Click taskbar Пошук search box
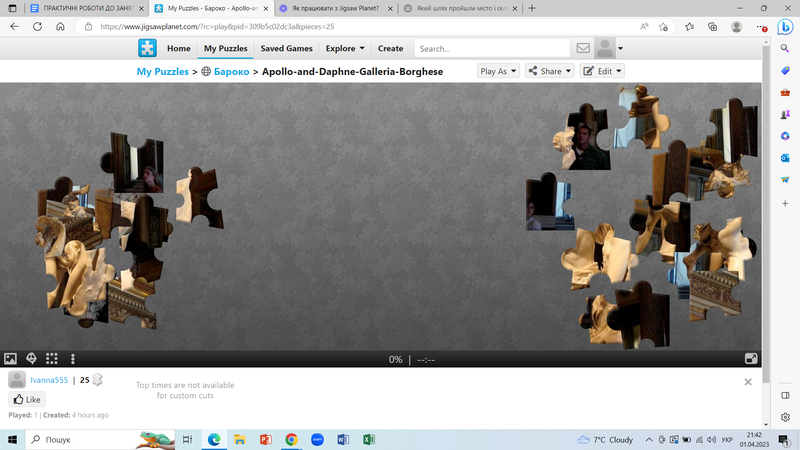The height and width of the screenshot is (450, 800). [x=99, y=439]
